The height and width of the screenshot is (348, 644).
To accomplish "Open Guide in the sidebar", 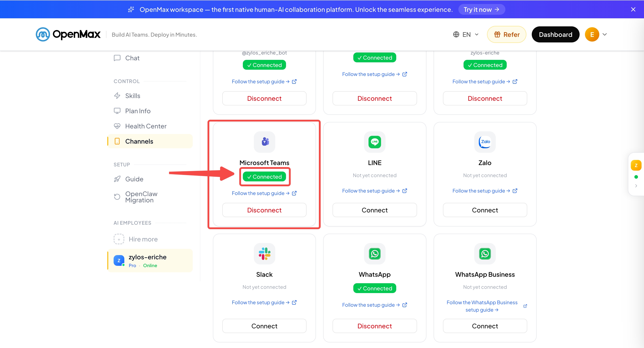I will 150,179.
